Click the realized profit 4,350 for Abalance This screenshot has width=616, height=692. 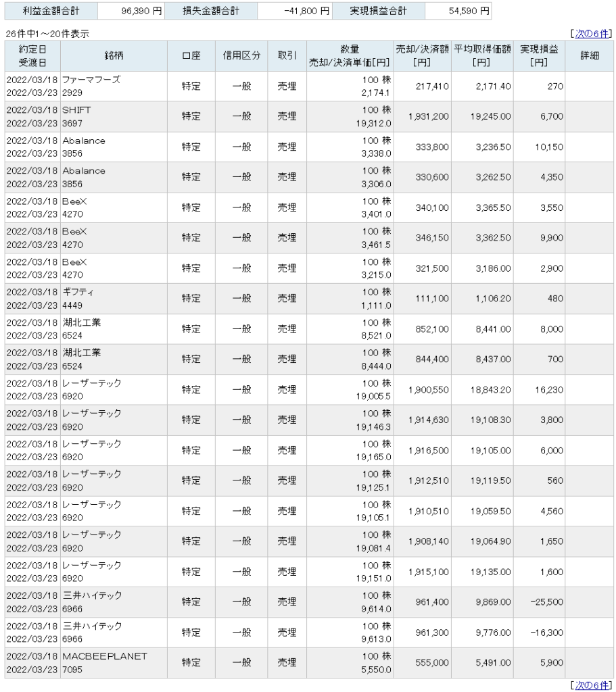pyautogui.click(x=552, y=177)
